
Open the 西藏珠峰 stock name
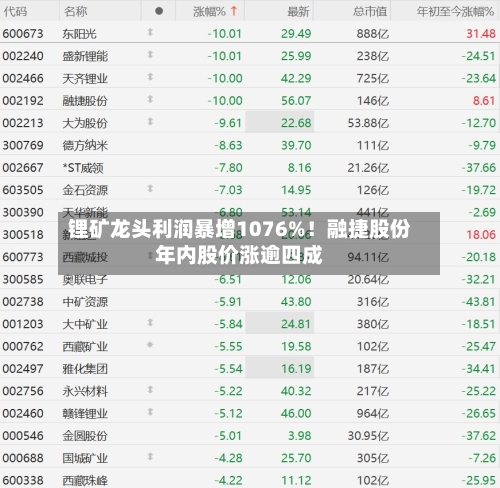(x=85, y=480)
